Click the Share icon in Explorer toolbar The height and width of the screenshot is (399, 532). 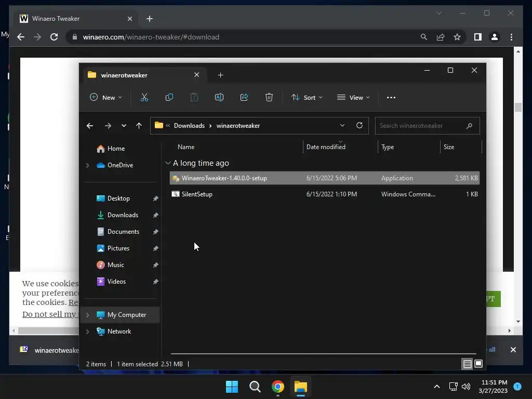(x=244, y=97)
